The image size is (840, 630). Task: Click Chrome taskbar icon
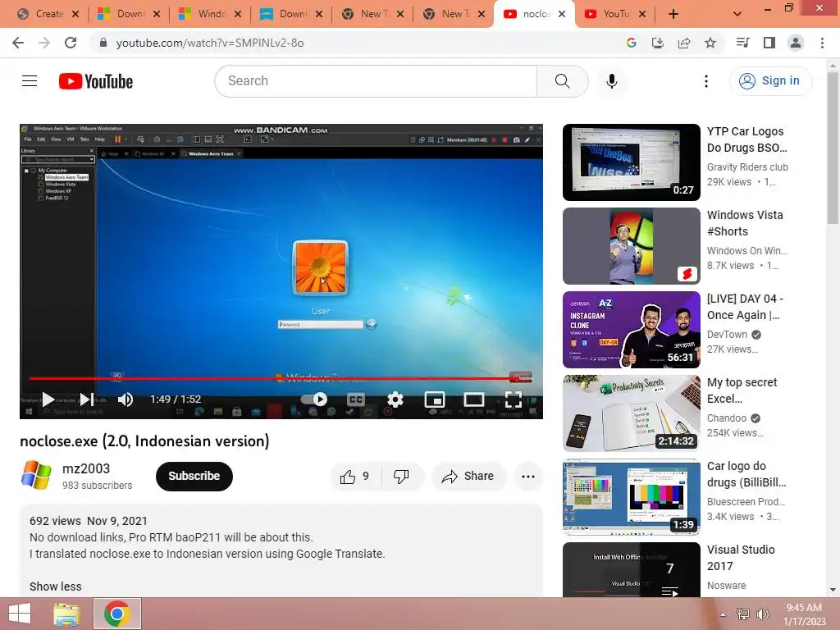[117, 614]
